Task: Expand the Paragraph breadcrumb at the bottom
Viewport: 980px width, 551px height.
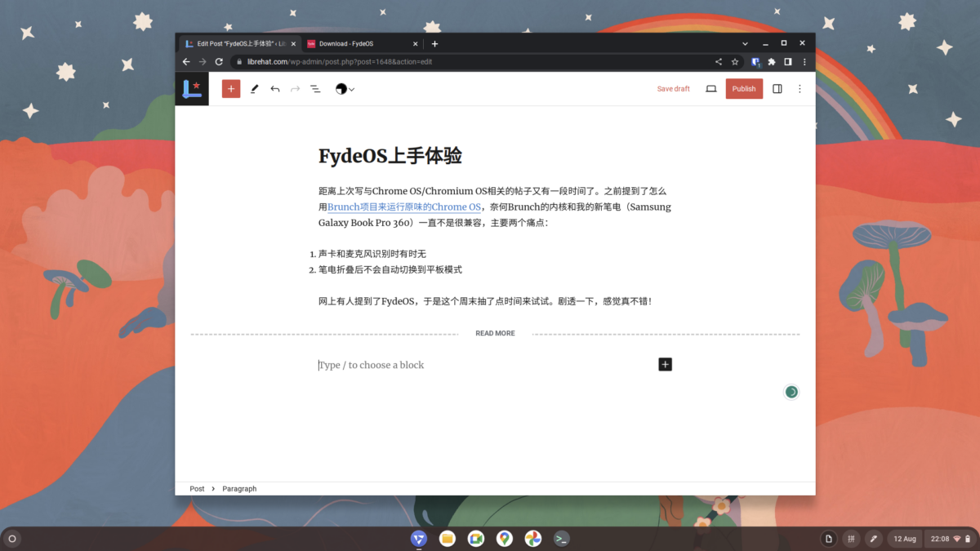Action: tap(239, 488)
